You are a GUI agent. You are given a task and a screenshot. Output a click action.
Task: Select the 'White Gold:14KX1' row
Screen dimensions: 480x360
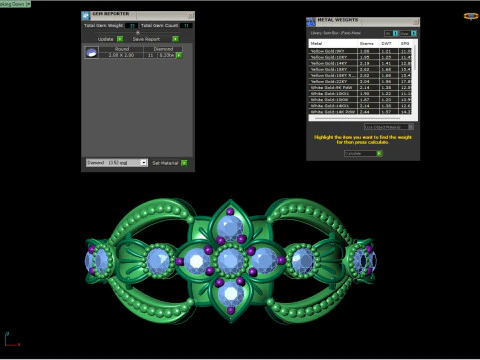point(360,106)
